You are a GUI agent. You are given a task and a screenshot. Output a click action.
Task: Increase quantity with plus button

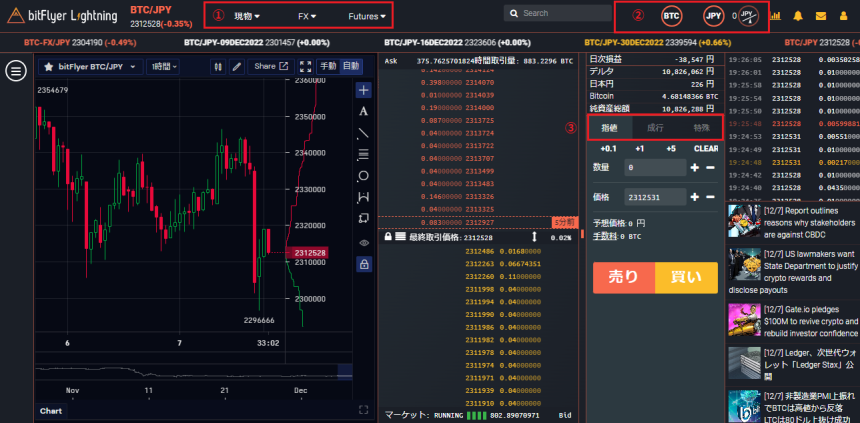point(694,167)
